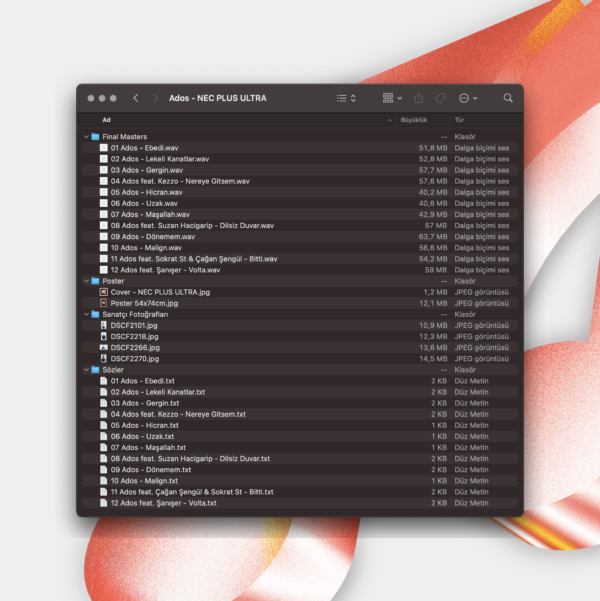Open the list view switcher
The image size is (600, 601).
pyautogui.click(x=346, y=98)
